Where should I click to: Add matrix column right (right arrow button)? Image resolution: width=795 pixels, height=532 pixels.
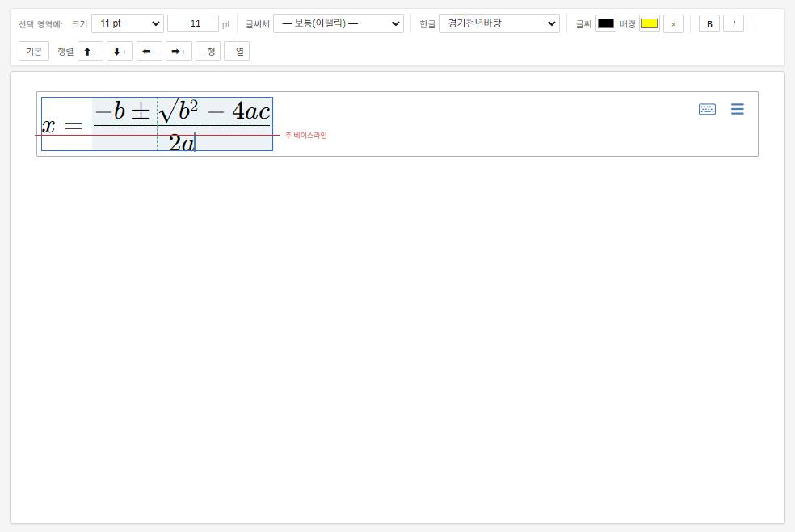(179, 51)
